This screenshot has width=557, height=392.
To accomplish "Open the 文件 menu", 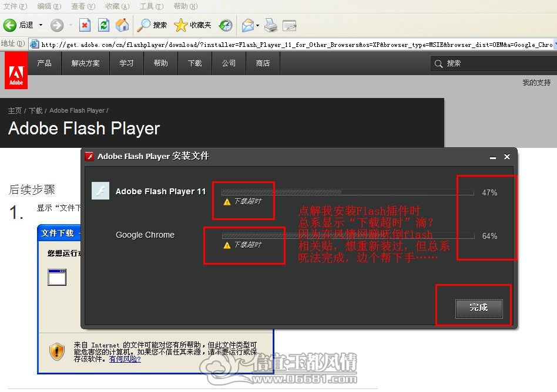I will tap(15, 6).
